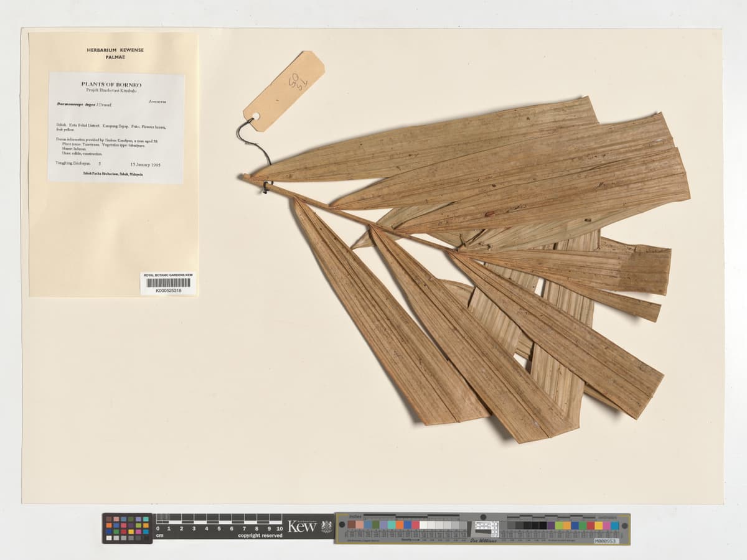Click the 'Arecaceae' family text
The image size is (747, 560).
[157, 101]
